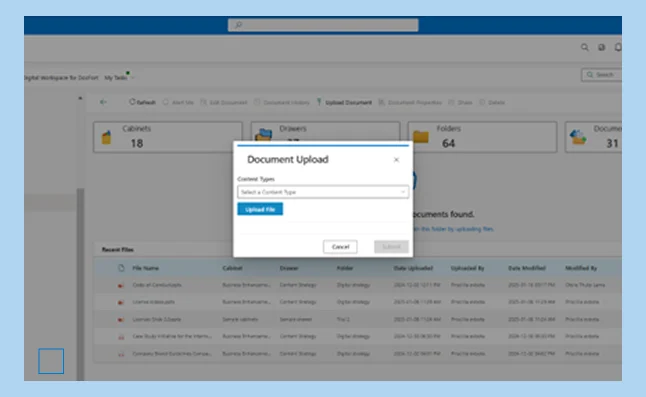Click the notification bell icon
This screenshot has height=397, width=646.
(x=618, y=47)
